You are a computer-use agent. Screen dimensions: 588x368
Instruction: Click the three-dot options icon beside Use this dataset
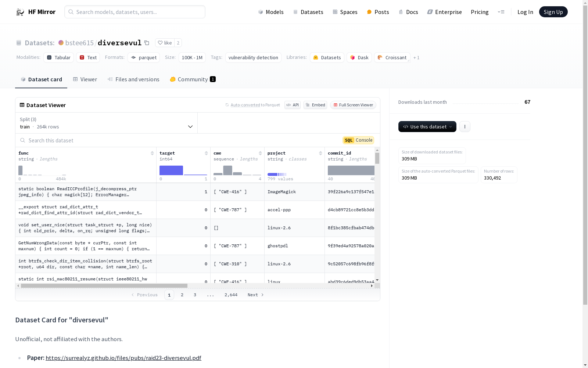pyautogui.click(x=465, y=127)
